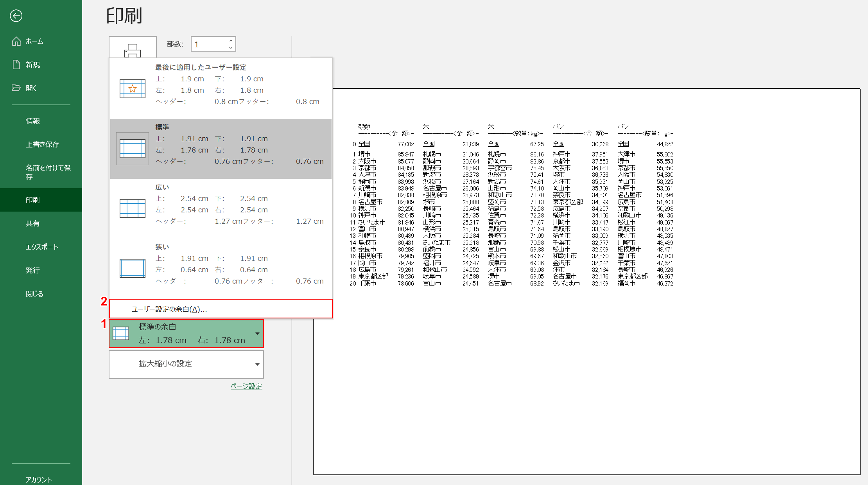868x485 pixels.
Task: Click the Open folder icon
Action: [x=16, y=88]
